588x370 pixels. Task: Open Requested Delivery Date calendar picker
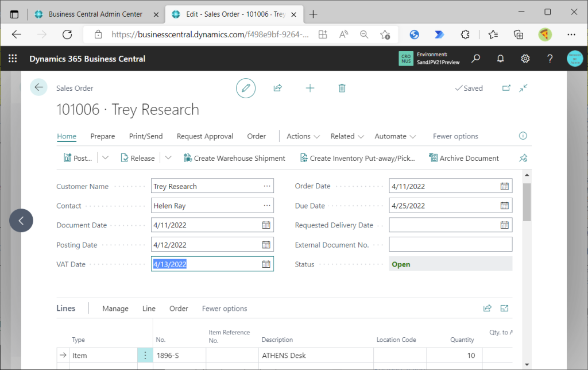[x=504, y=225]
